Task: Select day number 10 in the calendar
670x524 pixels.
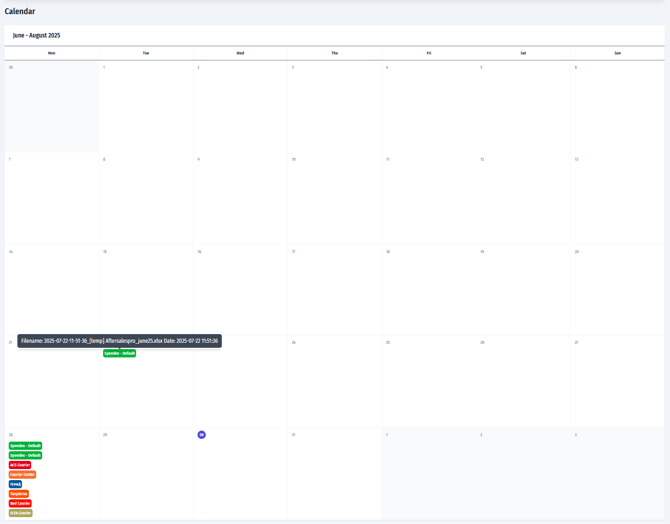Action: [x=294, y=160]
